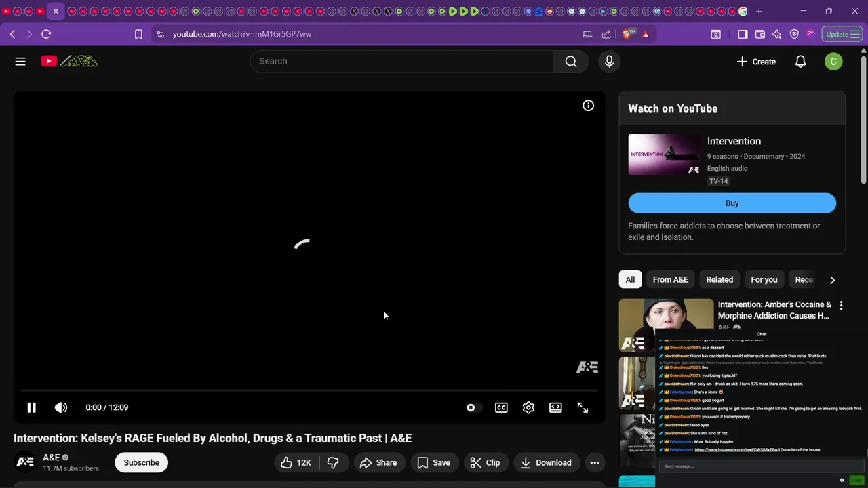Select the Related filter chip
868x488 pixels.
coord(719,279)
